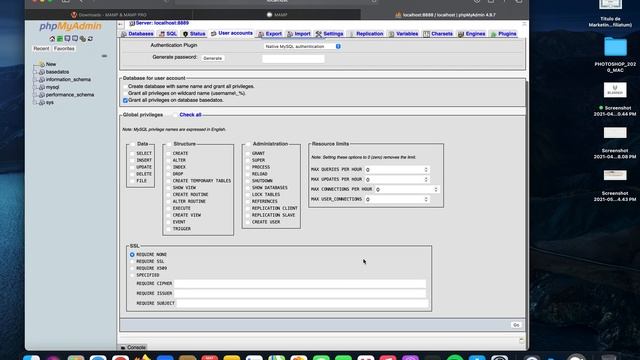Open the Export tab
640x360 pixels.
270,34
